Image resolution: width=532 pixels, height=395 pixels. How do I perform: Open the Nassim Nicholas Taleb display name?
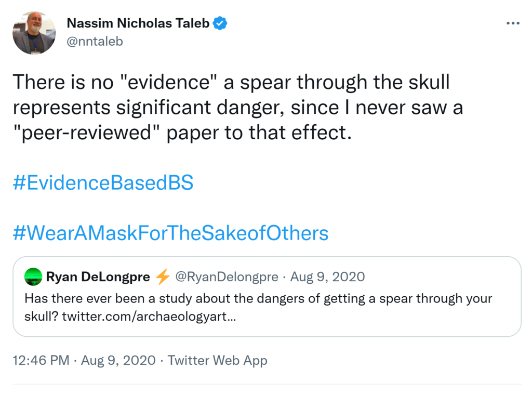pos(138,23)
